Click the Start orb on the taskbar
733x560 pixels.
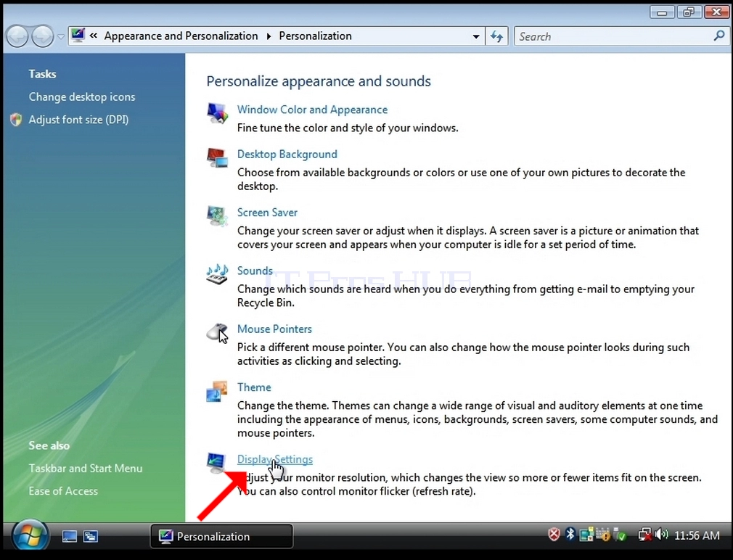[x=30, y=536]
